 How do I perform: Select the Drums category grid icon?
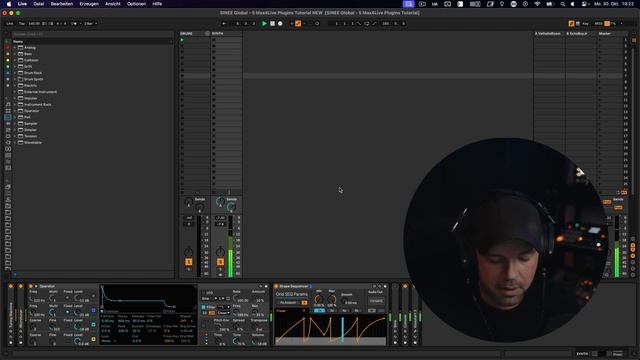8,111
